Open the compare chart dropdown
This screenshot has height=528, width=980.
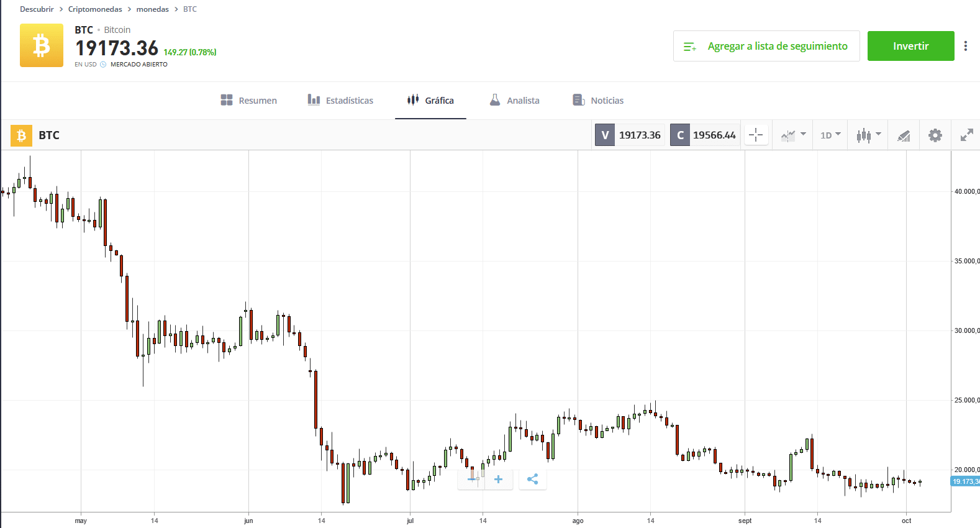[793, 135]
